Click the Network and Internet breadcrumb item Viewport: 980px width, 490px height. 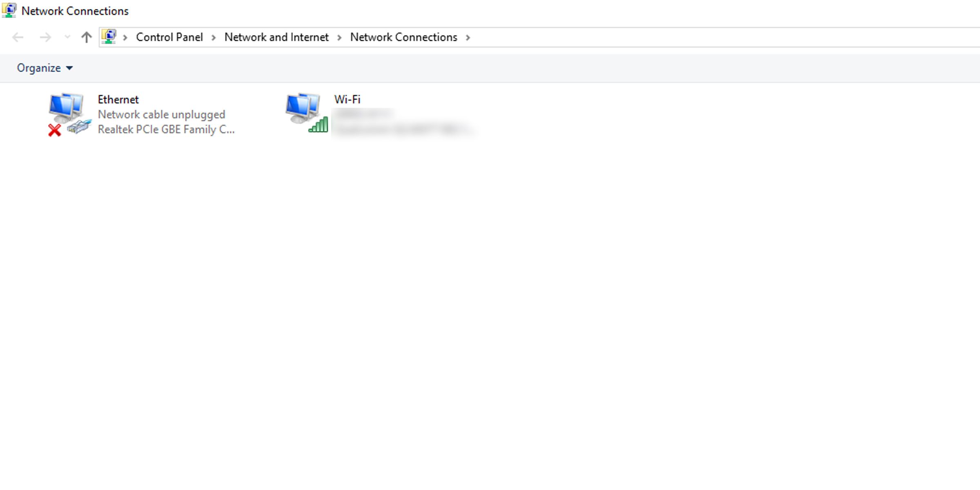click(x=276, y=37)
